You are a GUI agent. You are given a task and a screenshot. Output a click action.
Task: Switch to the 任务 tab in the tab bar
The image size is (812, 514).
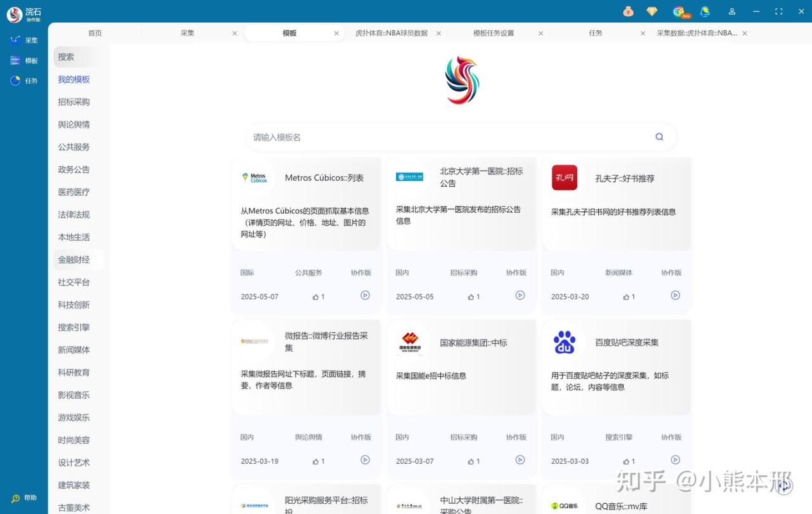(x=596, y=33)
